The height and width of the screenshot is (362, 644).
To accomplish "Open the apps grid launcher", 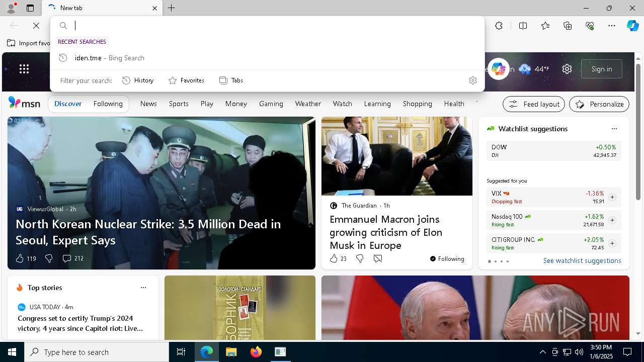I will click(x=24, y=69).
